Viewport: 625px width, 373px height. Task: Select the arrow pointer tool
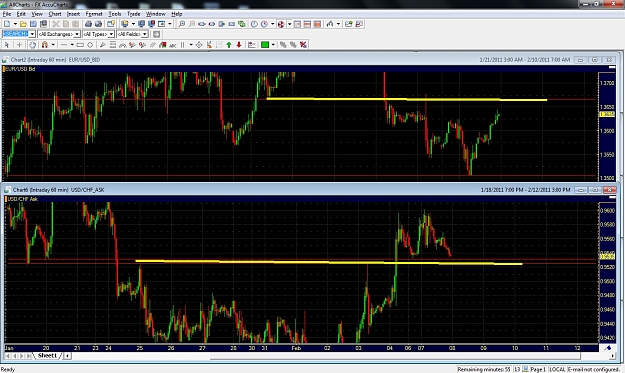[7, 45]
